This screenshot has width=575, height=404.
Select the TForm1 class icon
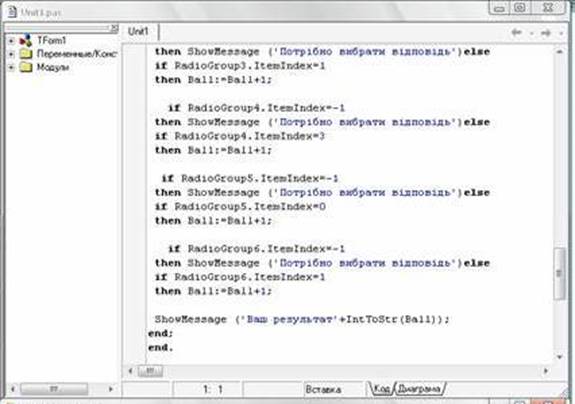pyautogui.click(x=25, y=40)
